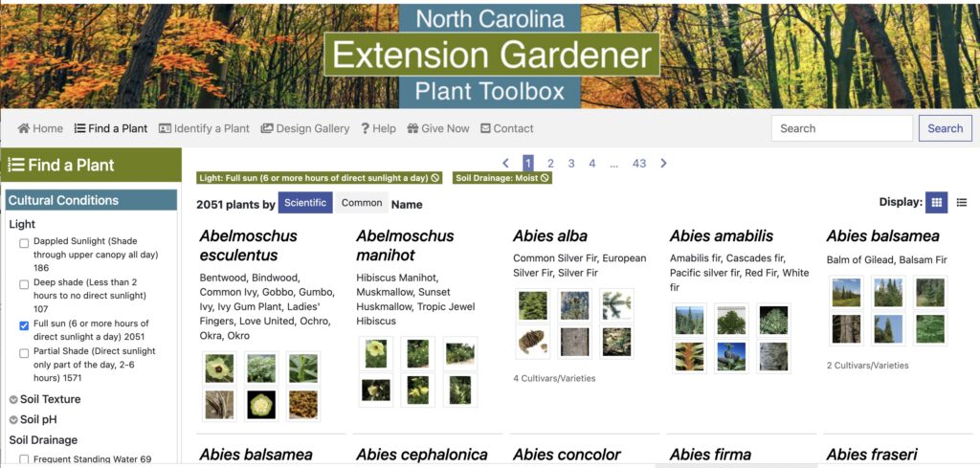Click the Help question mark icon
Image resolution: width=980 pixels, height=468 pixels.
365,128
